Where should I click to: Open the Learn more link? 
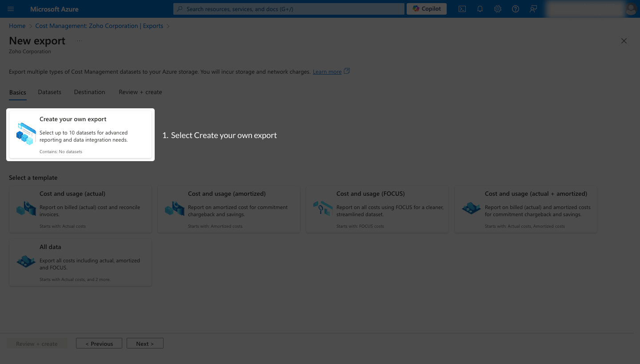(x=327, y=71)
